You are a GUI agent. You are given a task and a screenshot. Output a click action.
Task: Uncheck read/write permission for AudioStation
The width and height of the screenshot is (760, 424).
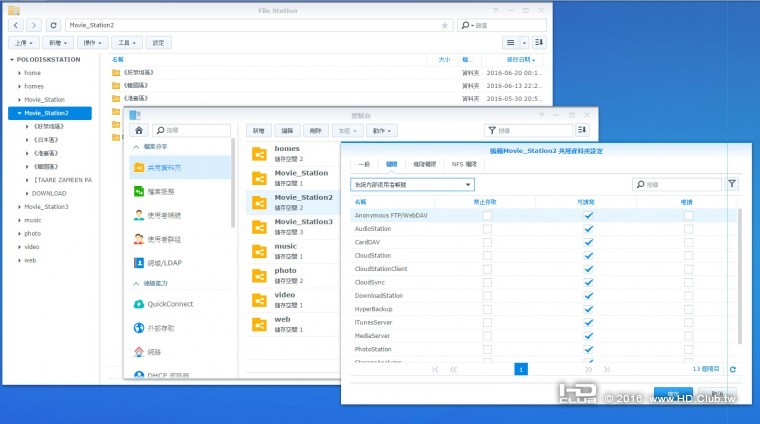click(588, 228)
